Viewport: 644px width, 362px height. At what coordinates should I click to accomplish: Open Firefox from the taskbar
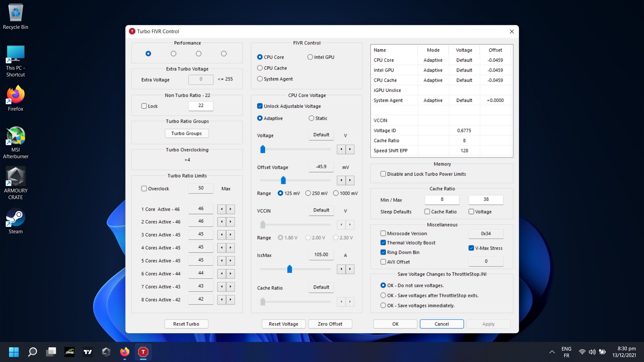click(x=124, y=352)
